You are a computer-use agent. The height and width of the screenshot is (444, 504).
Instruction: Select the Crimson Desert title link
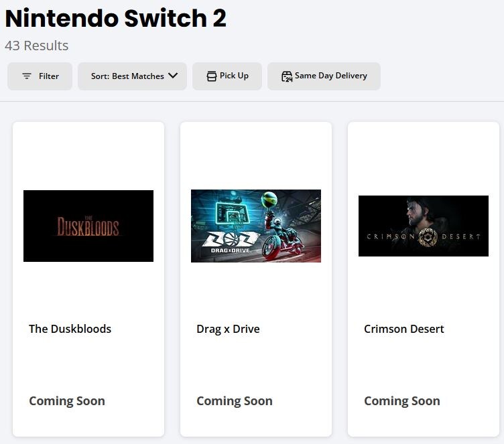point(404,329)
